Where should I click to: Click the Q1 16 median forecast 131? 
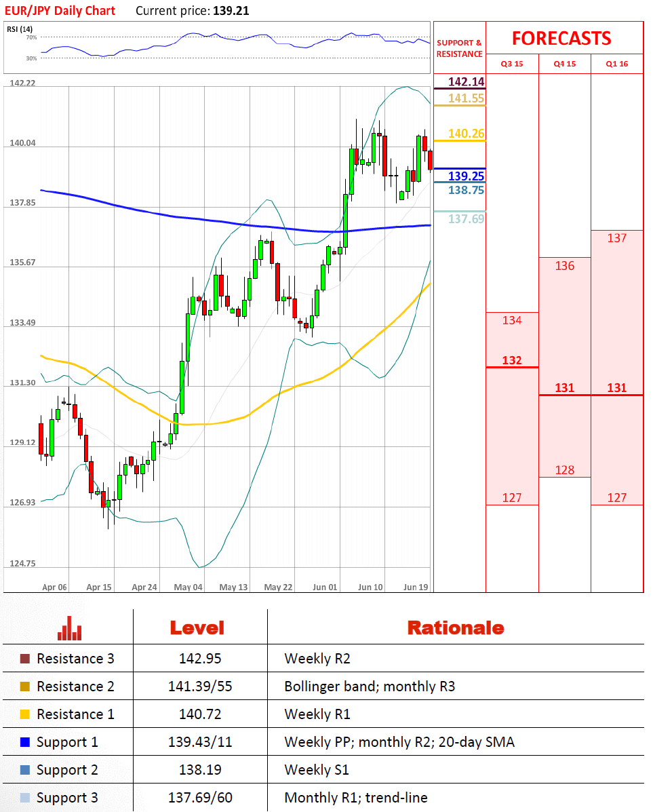[x=617, y=389]
